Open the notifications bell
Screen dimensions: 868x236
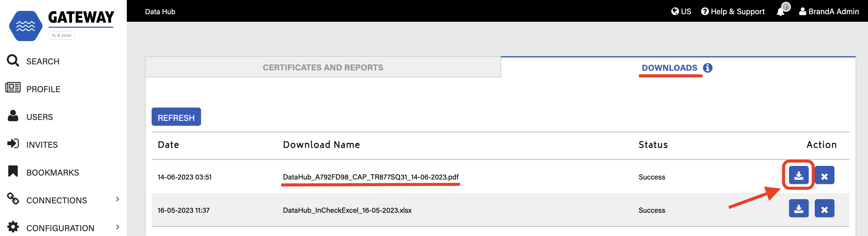coord(781,12)
